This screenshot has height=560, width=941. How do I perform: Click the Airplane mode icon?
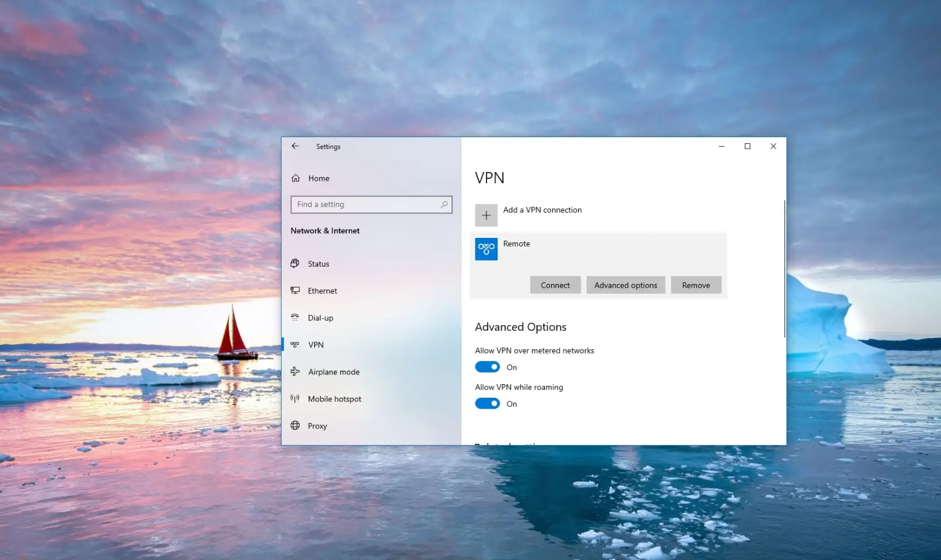coord(295,372)
